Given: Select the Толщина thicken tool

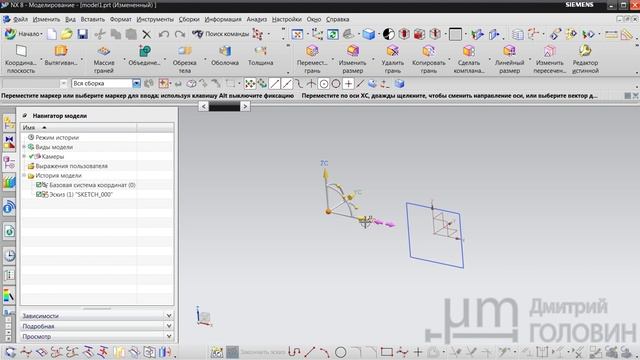Looking at the screenshot, I should click(x=260, y=56).
